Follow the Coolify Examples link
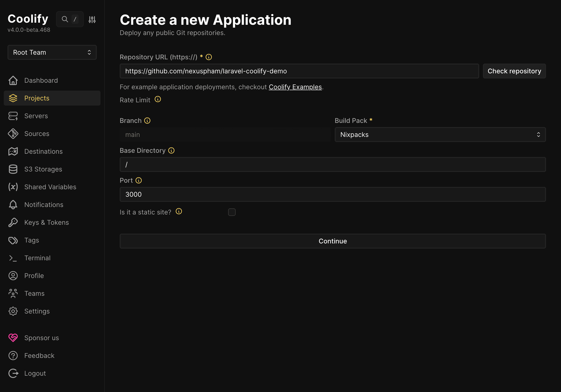 [x=295, y=87]
